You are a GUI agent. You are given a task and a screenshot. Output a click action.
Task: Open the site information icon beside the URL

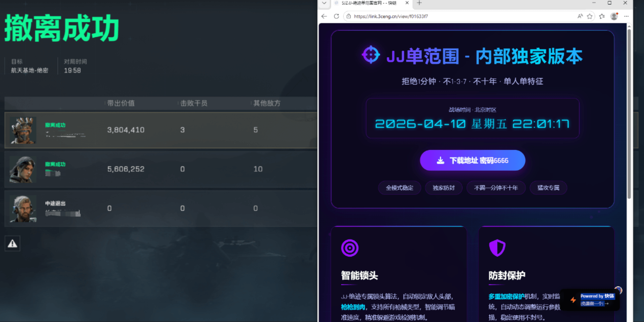click(348, 16)
